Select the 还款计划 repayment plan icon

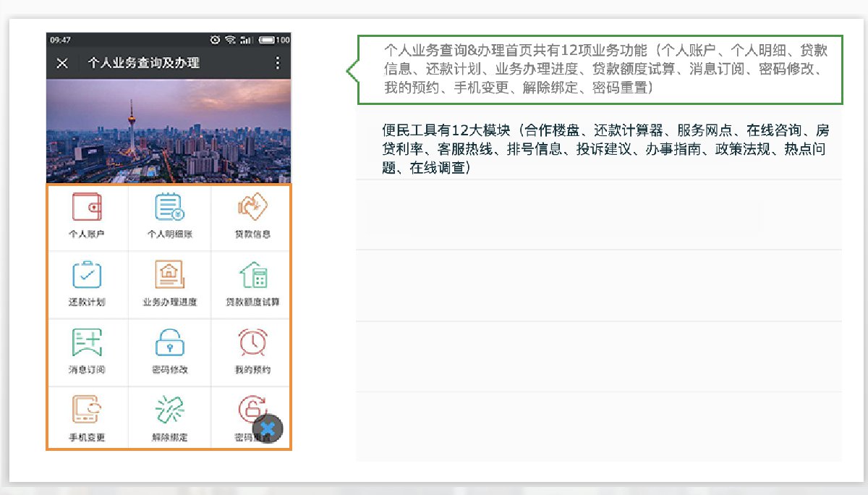(87, 276)
